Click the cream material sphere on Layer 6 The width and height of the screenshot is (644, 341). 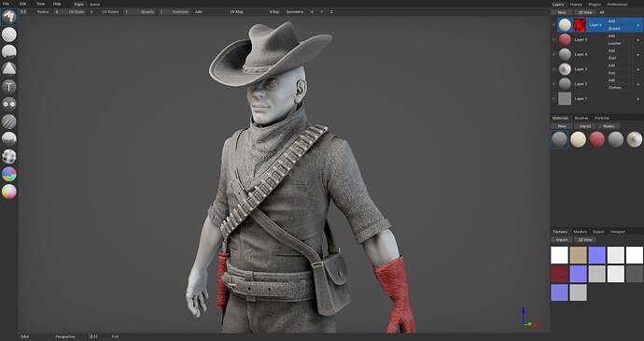pyautogui.click(x=566, y=25)
